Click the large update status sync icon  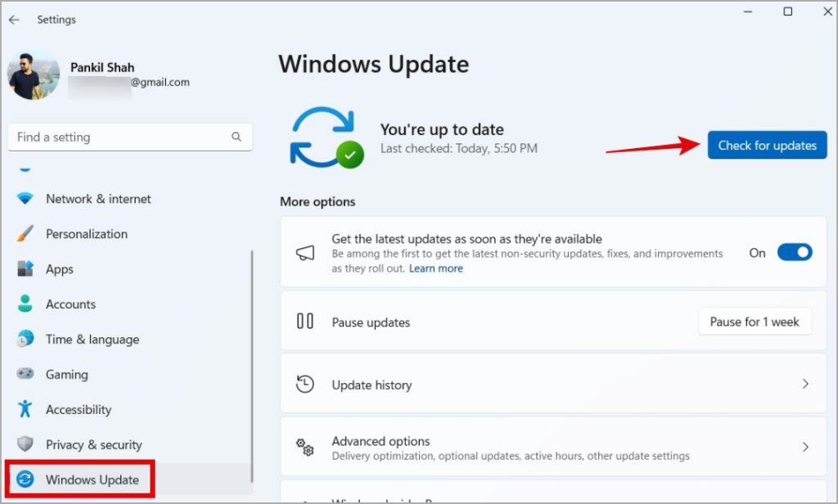tap(326, 137)
